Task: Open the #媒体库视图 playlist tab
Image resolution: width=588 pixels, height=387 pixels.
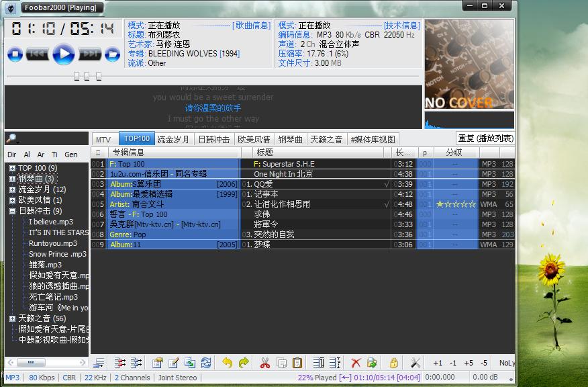Action: tap(373, 139)
